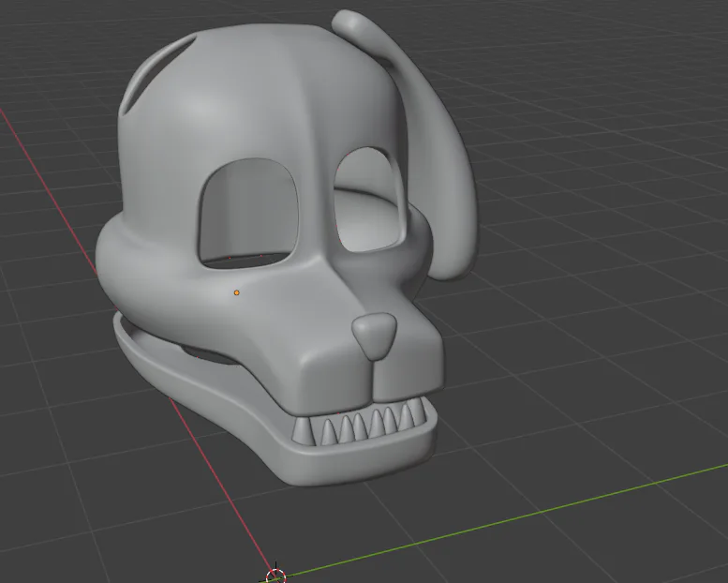The height and width of the screenshot is (583, 728).
Task: Click the orange origin point on the model
Action: click(237, 292)
